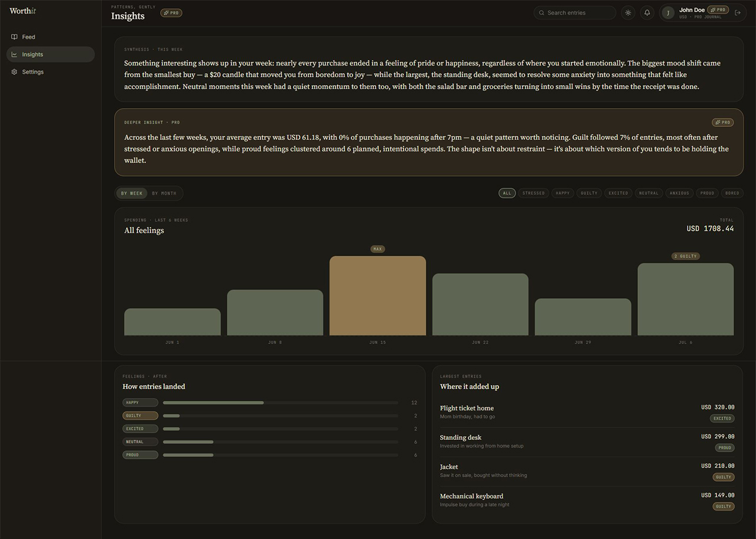Image resolution: width=756 pixels, height=539 pixels.
Task: Click the Worthit logo
Action: point(22,11)
